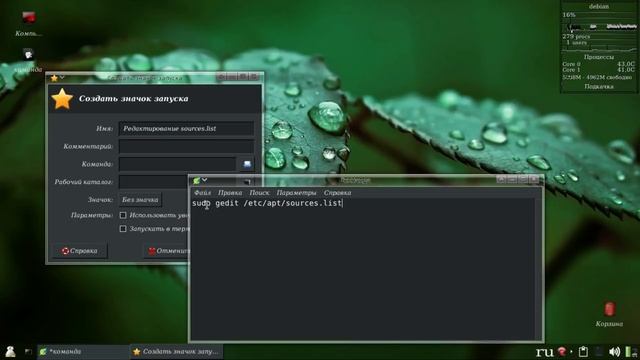Click the text 'sudo gedit /etc/apt/sources.list' in editor
The height and width of the screenshot is (360, 640).
click(267, 203)
